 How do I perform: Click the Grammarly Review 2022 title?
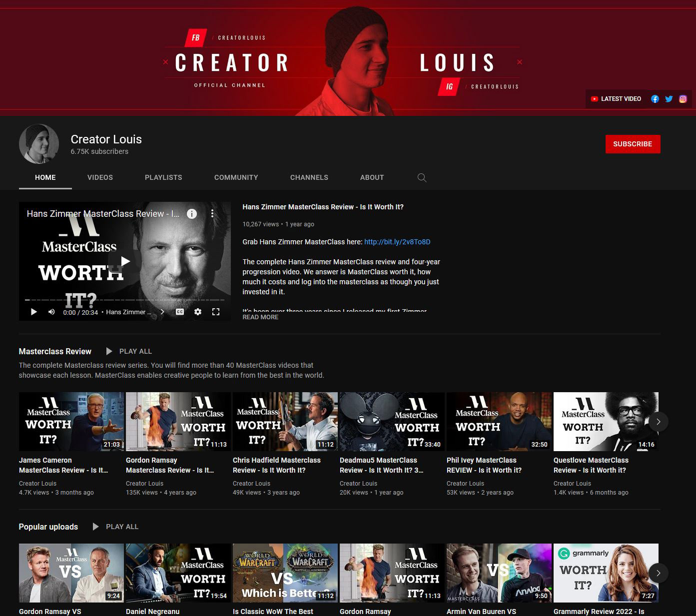tap(599, 612)
